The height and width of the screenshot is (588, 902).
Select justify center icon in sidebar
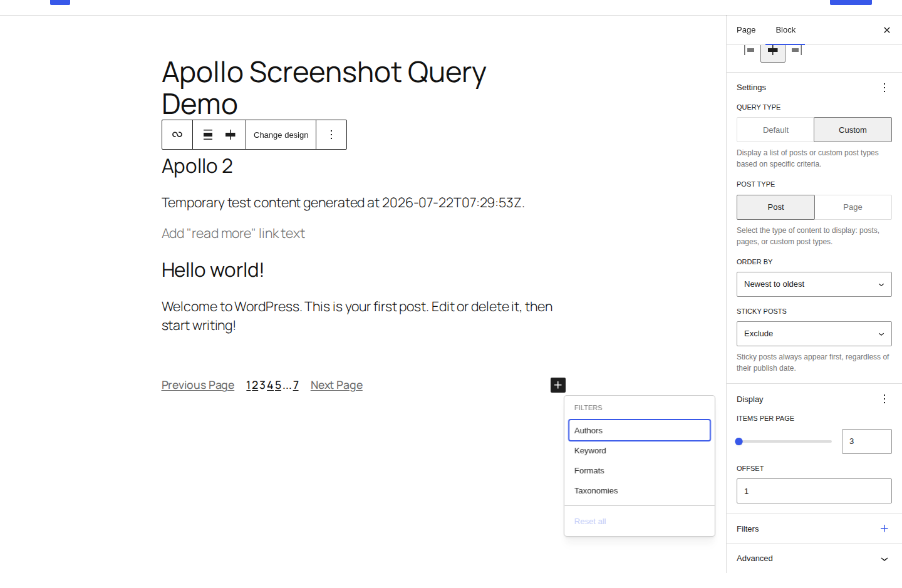773,50
